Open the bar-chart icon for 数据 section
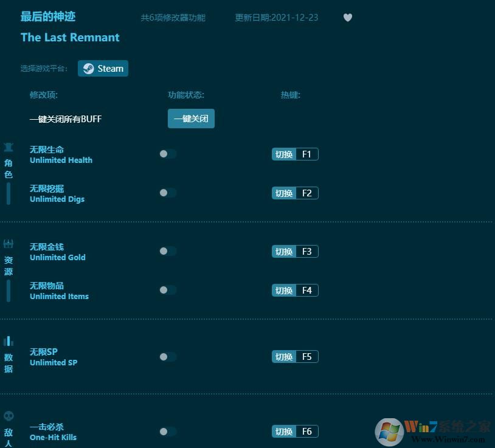 click(x=9, y=340)
